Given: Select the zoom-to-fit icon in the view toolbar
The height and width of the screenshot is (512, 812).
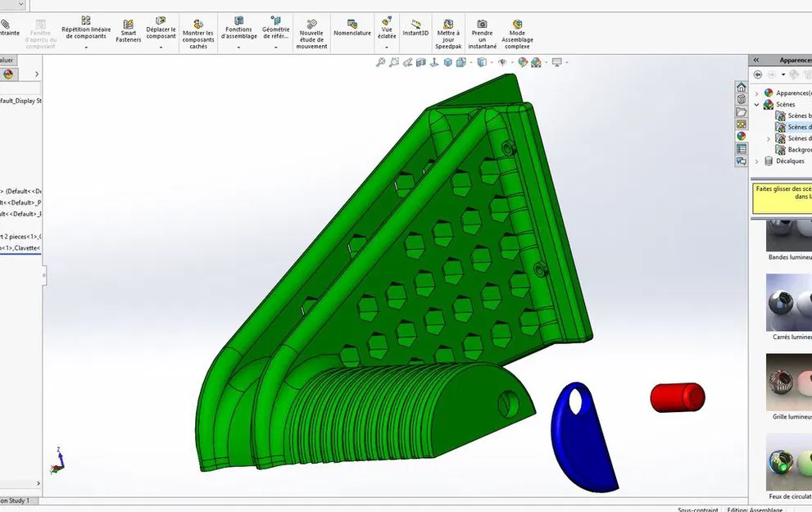Looking at the screenshot, I should point(380,61).
